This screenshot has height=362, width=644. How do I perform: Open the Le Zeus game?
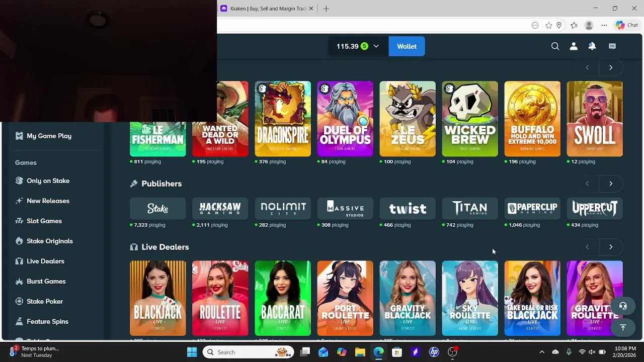(x=408, y=119)
